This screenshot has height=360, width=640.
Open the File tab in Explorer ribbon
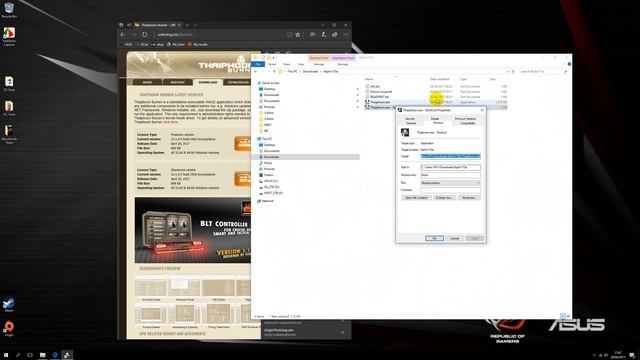(258, 64)
